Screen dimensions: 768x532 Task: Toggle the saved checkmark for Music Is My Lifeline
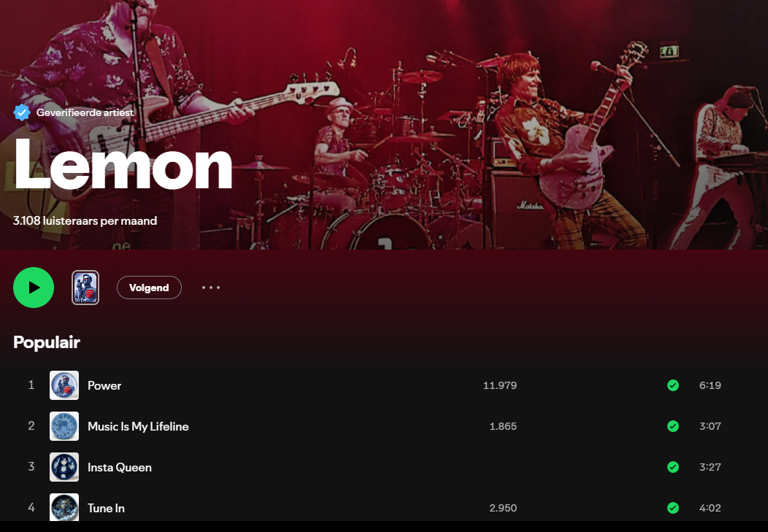[x=673, y=426]
